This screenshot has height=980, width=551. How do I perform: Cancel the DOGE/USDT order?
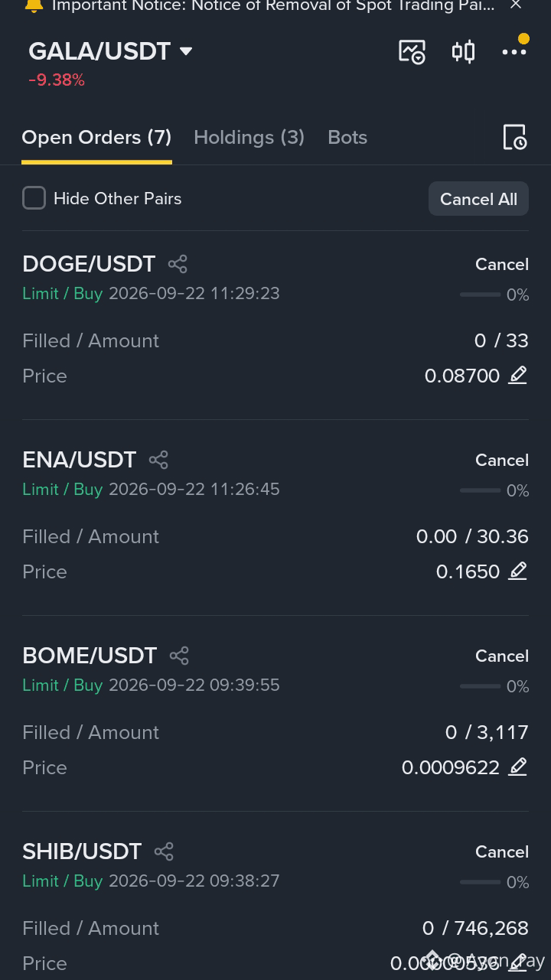pyautogui.click(x=502, y=264)
